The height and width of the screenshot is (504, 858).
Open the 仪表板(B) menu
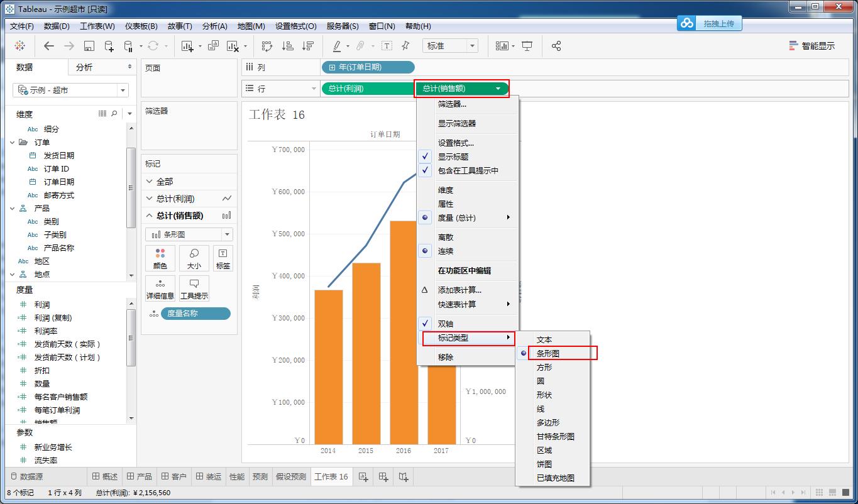point(141,26)
